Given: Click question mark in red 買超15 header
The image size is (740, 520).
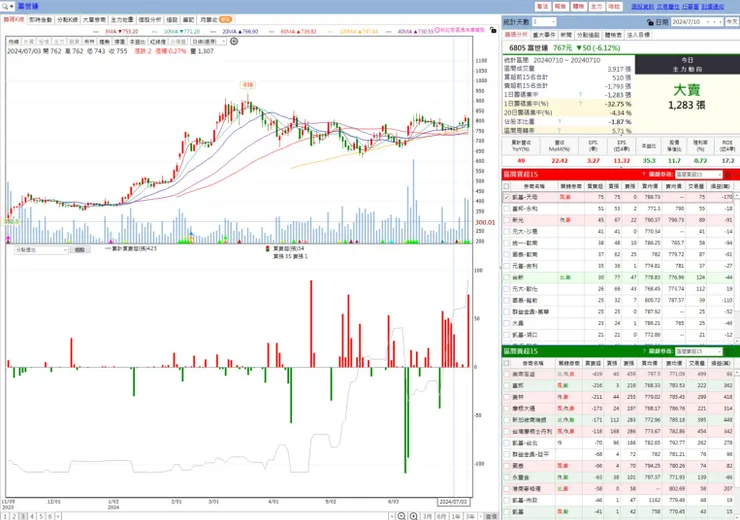Looking at the screenshot, I should [x=644, y=174].
